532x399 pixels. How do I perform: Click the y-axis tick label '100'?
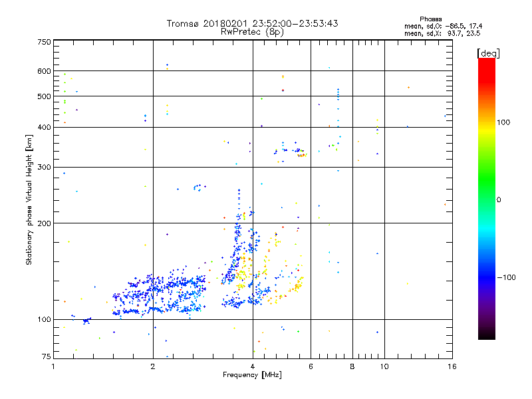pyautogui.click(x=44, y=319)
